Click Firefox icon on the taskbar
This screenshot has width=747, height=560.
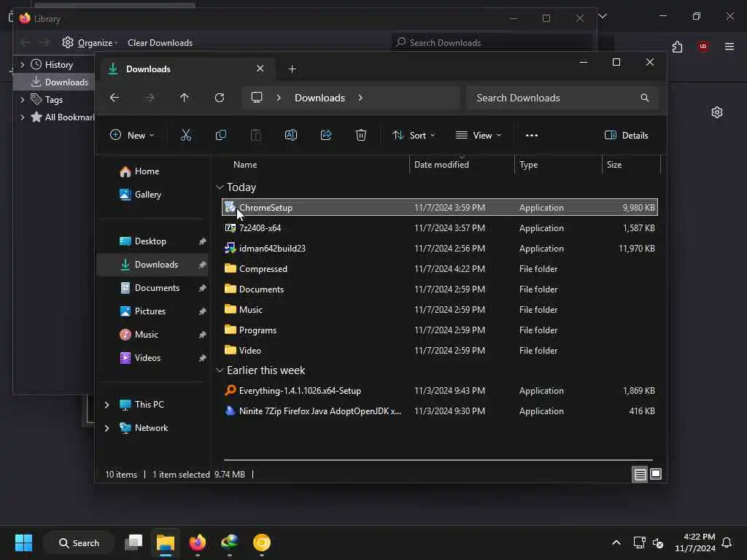tap(197, 542)
